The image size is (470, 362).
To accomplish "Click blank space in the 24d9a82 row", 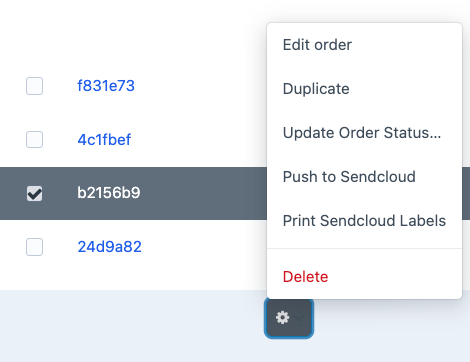I will pos(203,247).
